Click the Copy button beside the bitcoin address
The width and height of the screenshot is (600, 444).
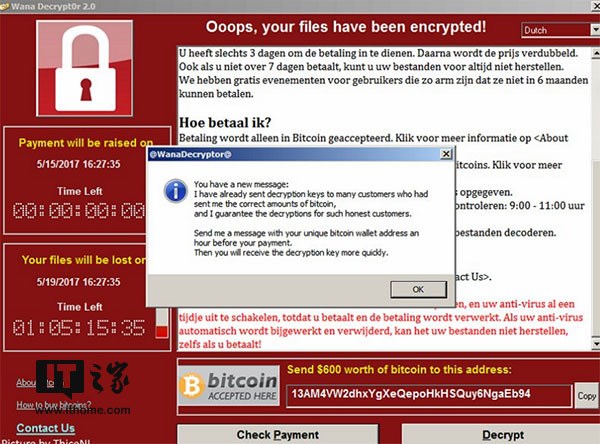[x=587, y=396]
